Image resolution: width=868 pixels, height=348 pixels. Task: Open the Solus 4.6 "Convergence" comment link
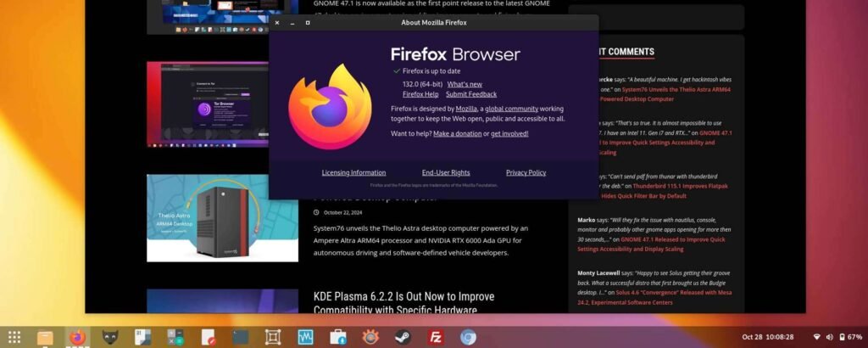coord(654,298)
